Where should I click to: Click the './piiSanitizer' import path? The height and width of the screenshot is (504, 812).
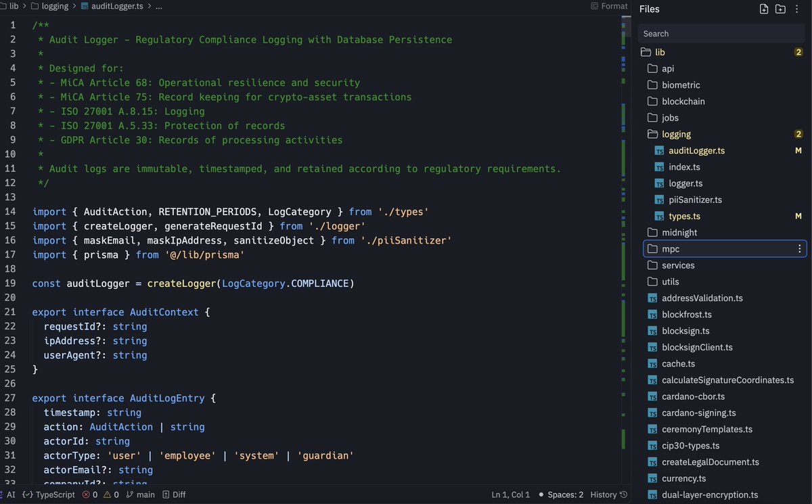(405, 240)
